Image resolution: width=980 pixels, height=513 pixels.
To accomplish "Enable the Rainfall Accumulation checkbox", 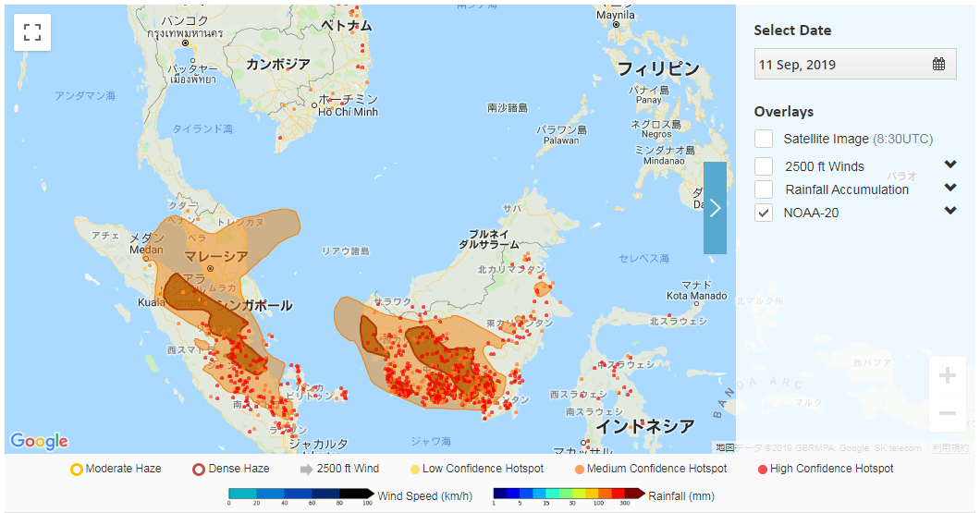I will (x=763, y=189).
